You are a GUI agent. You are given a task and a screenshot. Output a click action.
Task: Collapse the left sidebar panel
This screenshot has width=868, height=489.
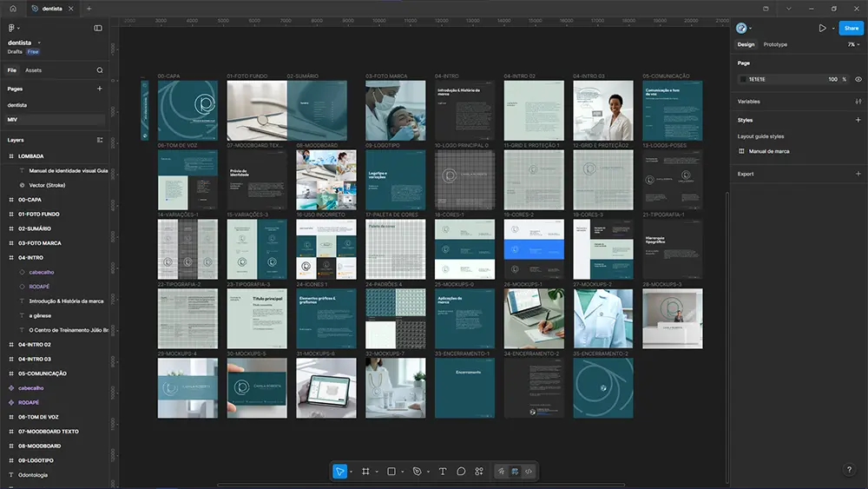coord(98,28)
